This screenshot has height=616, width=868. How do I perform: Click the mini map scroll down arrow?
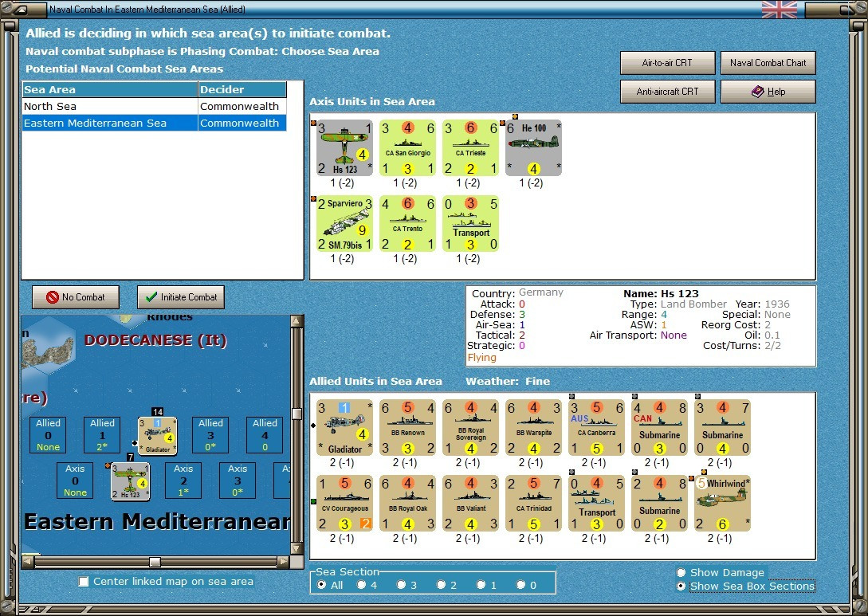pos(297,548)
